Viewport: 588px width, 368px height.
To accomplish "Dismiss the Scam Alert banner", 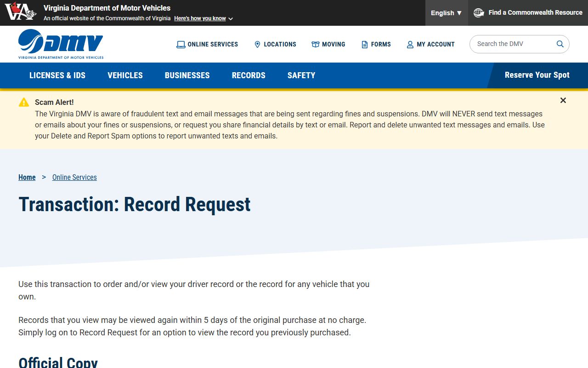I will pos(563,100).
